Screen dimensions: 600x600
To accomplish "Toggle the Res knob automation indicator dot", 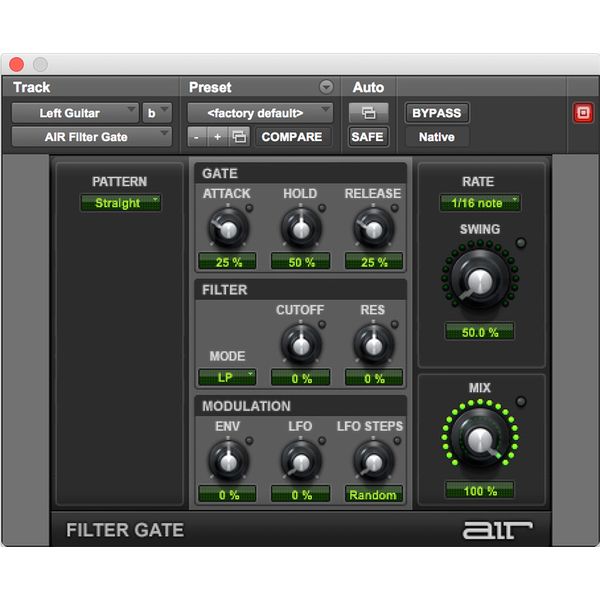I will [394, 324].
